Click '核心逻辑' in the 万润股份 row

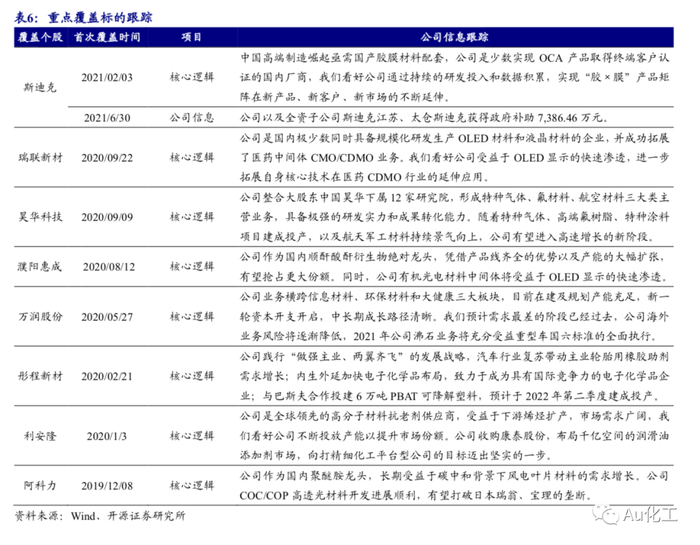click(192, 316)
